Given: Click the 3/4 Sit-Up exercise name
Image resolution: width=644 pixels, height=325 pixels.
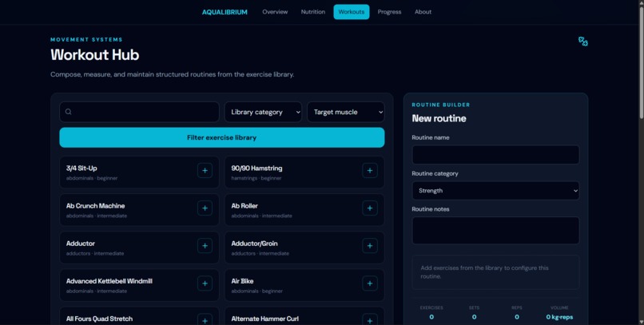Looking at the screenshot, I should tap(81, 168).
